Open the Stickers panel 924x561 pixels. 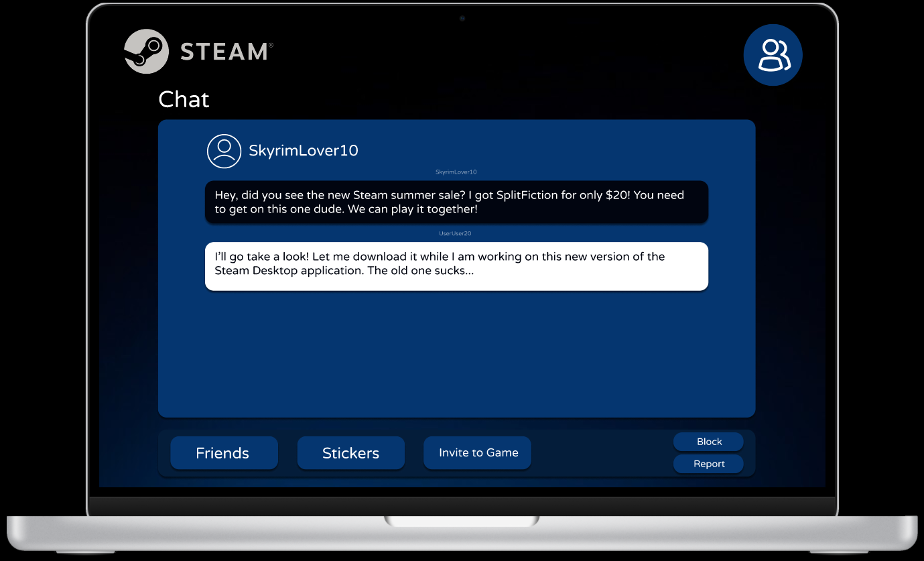pos(350,453)
